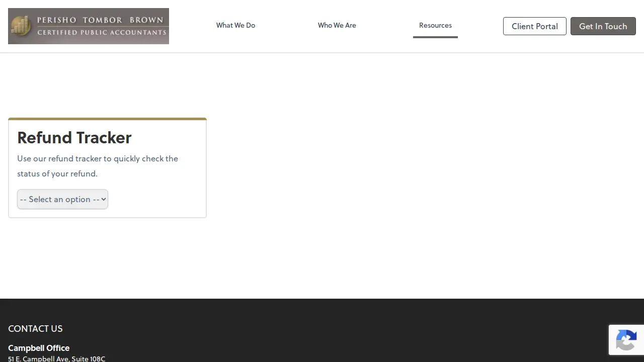Click the Perisho Tombor Brown logo
Screen dimensions: 644x362
pos(89,26)
